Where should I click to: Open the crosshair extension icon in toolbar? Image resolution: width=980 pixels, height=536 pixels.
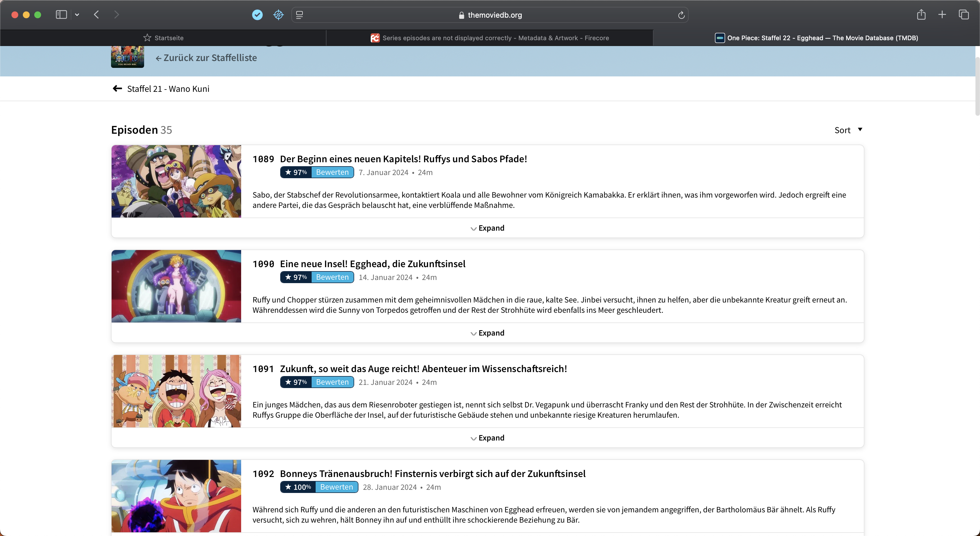[x=278, y=15]
